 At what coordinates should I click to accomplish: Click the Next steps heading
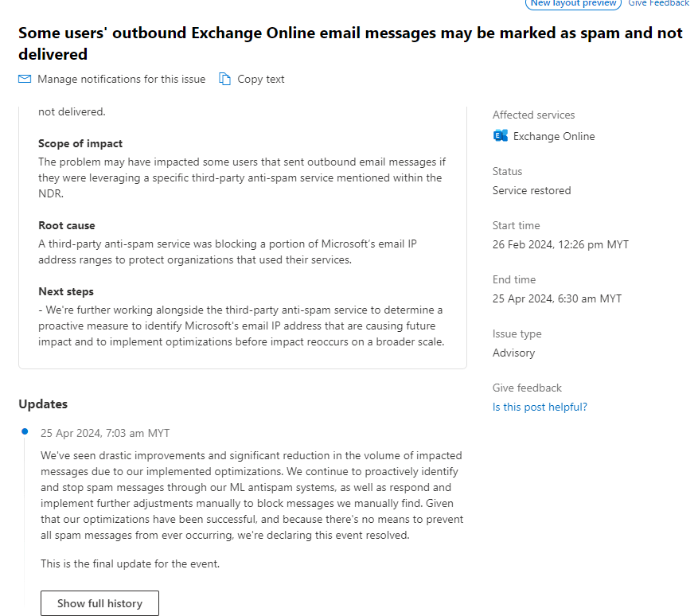(66, 291)
